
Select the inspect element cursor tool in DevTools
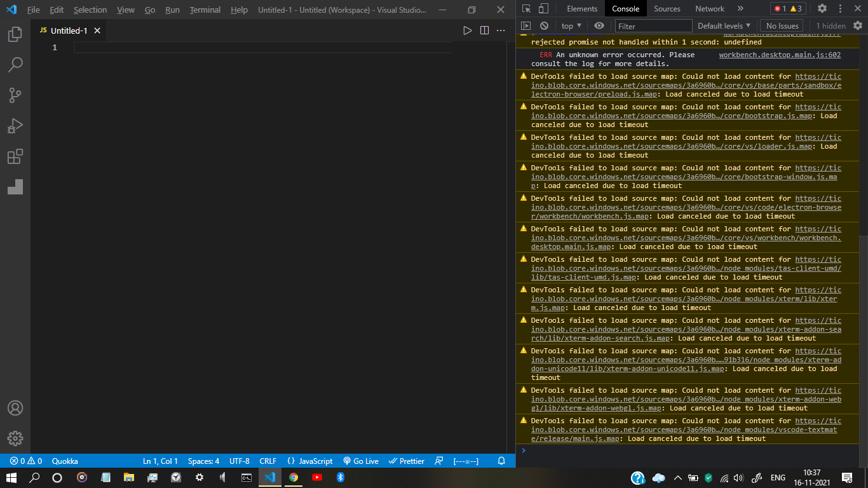pyautogui.click(x=527, y=8)
